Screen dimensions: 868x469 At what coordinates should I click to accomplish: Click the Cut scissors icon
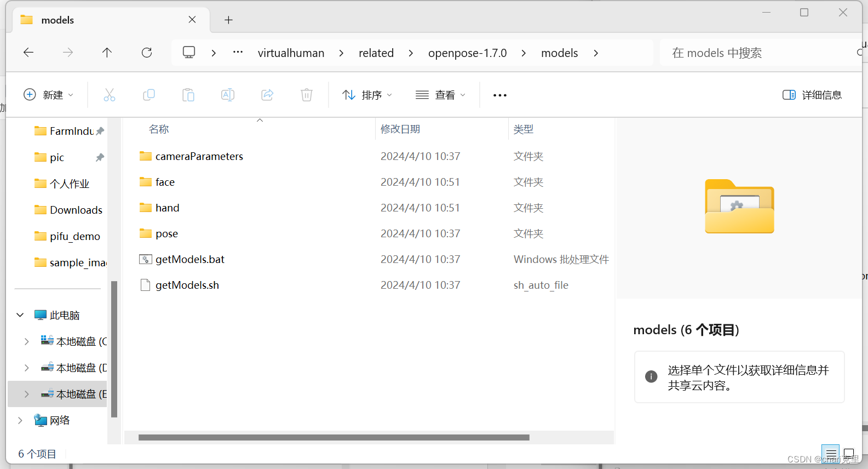click(110, 95)
